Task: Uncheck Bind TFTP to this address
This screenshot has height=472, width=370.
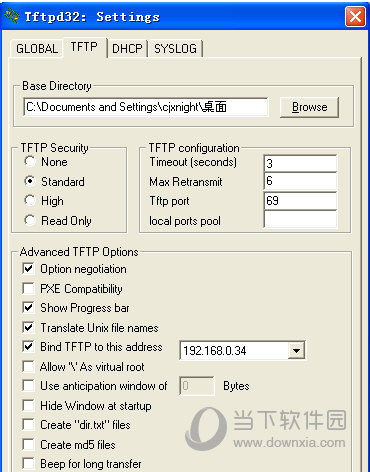Action: point(28,347)
